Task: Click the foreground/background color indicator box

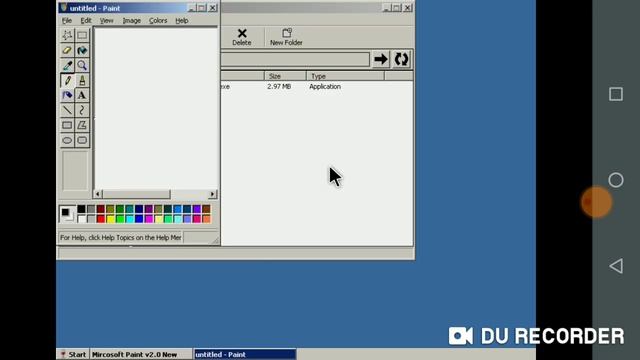Action: click(67, 214)
